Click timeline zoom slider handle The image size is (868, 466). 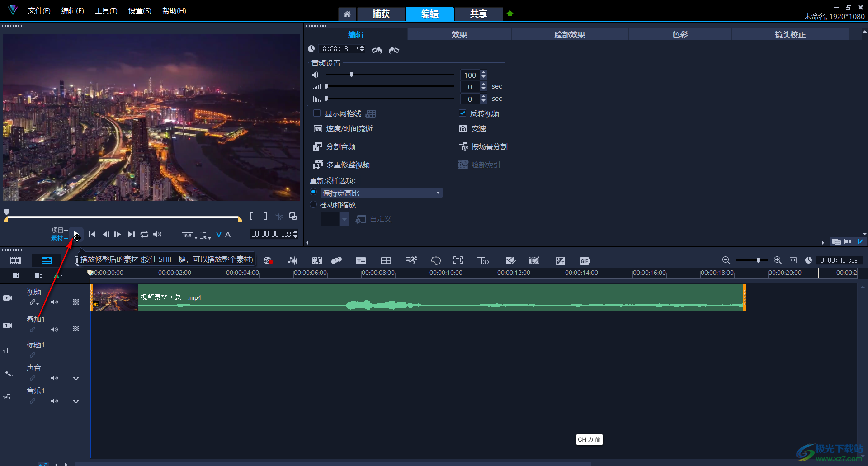click(x=758, y=260)
